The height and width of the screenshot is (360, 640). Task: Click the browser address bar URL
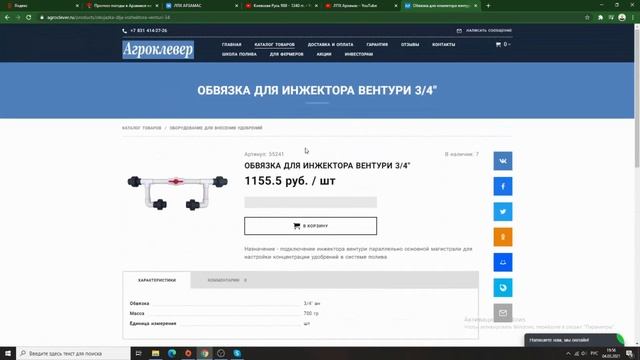tap(108, 18)
